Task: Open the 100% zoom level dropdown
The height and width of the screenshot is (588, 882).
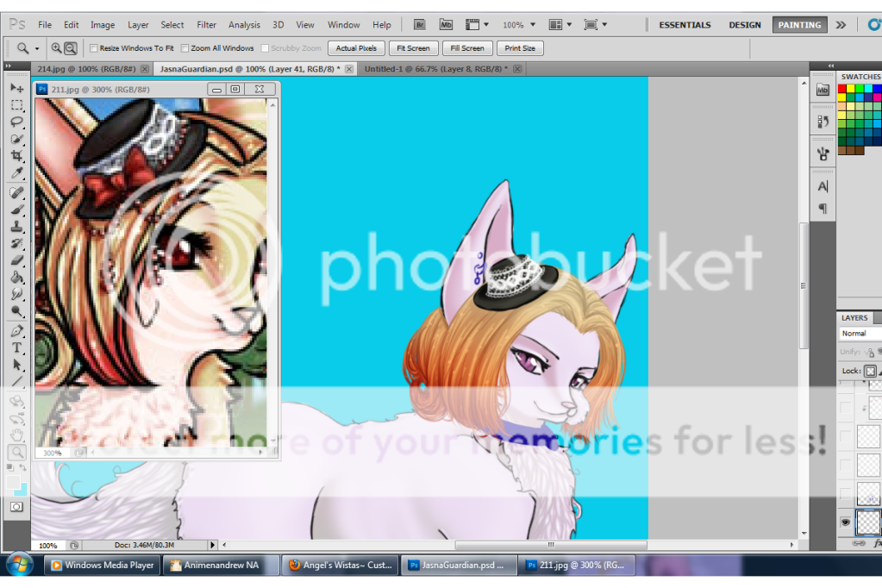Action: (x=519, y=25)
